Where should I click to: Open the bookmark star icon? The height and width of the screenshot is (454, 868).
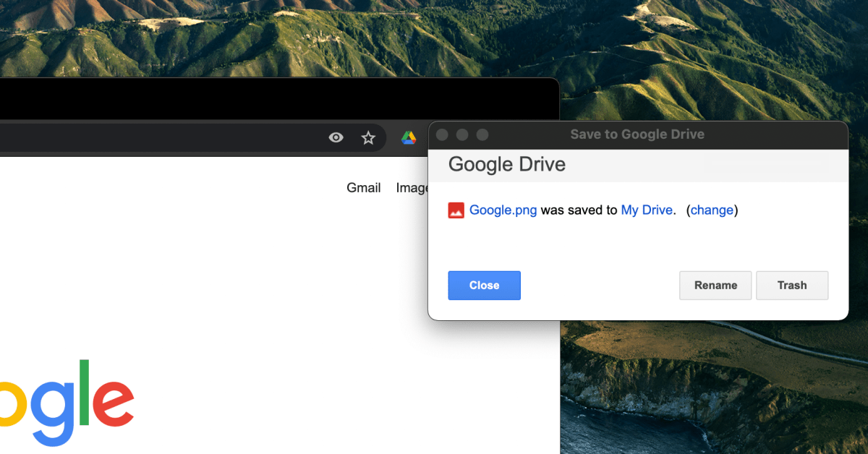tap(368, 137)
